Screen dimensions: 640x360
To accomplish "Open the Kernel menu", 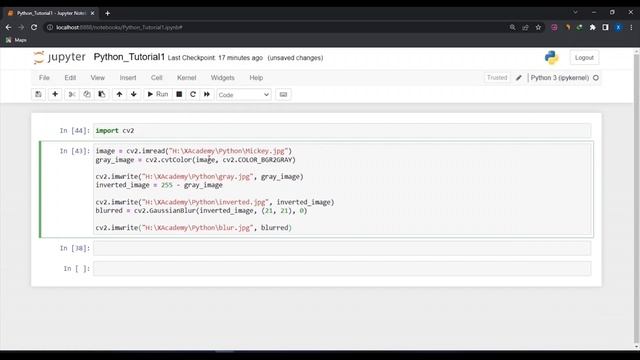I will (x=187, y=78).
